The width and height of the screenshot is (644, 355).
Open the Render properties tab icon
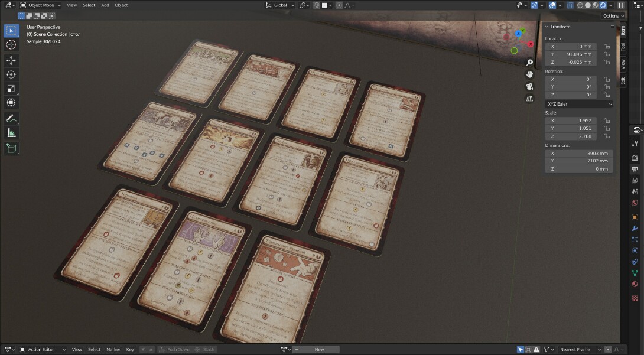click(x=635, y=158)
